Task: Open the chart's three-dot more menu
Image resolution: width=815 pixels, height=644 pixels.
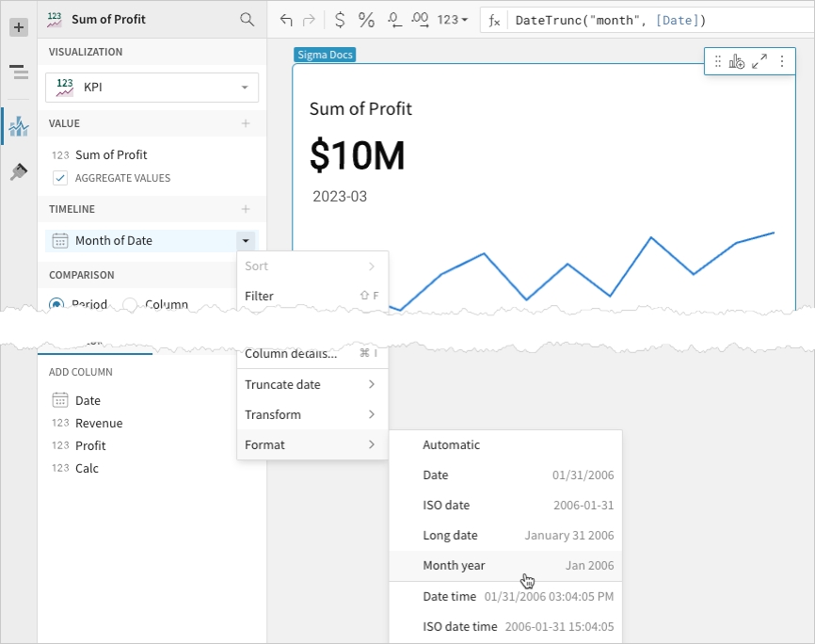Action: (782, 61)
